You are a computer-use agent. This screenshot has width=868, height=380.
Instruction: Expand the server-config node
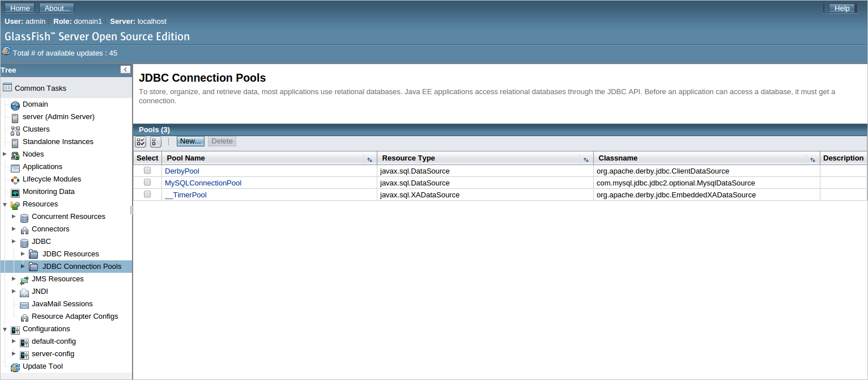coord(14,353)
